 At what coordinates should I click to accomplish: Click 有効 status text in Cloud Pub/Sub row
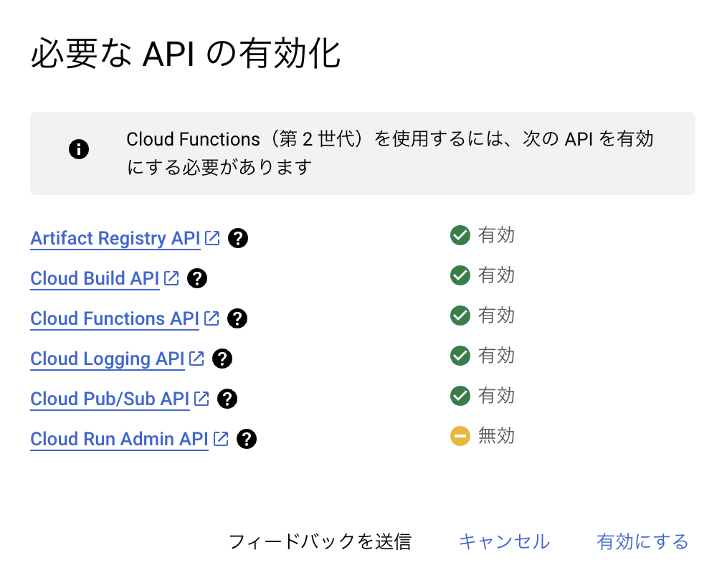tap(497, 396)
